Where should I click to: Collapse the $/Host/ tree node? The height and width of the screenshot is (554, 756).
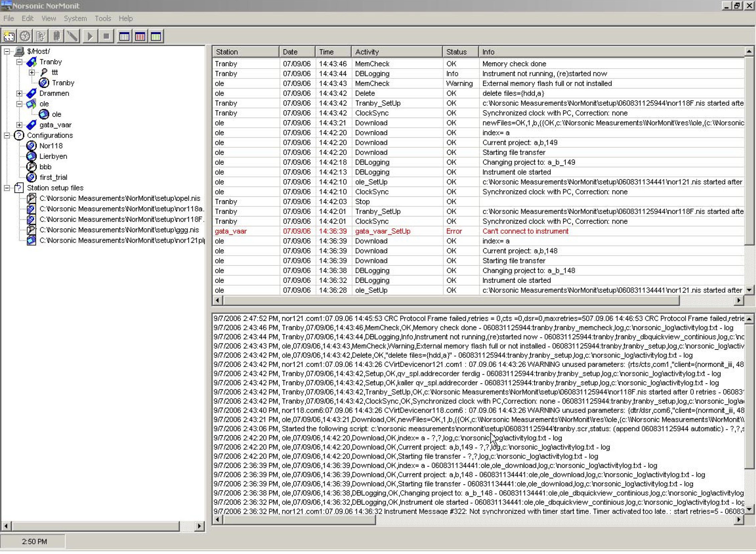point(7,51)
